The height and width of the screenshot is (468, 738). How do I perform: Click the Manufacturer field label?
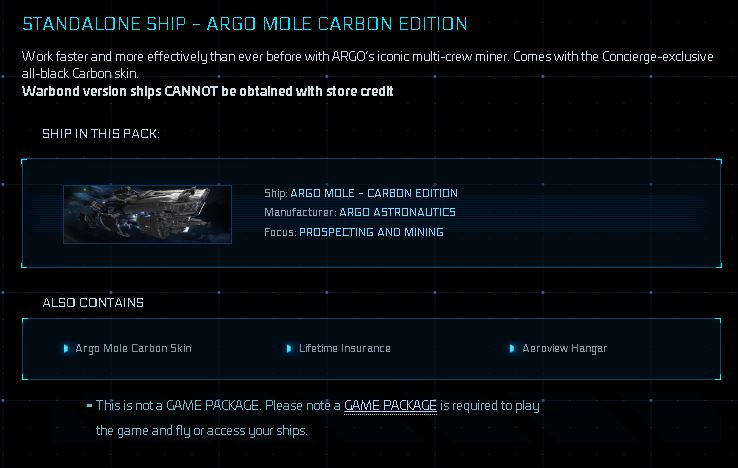(300, 212)
